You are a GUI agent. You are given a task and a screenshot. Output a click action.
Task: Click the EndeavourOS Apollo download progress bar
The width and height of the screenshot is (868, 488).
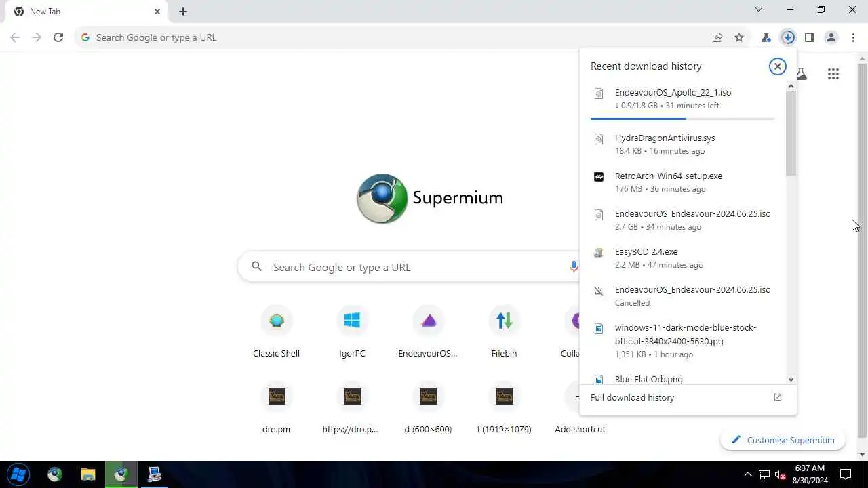point(682,119)
